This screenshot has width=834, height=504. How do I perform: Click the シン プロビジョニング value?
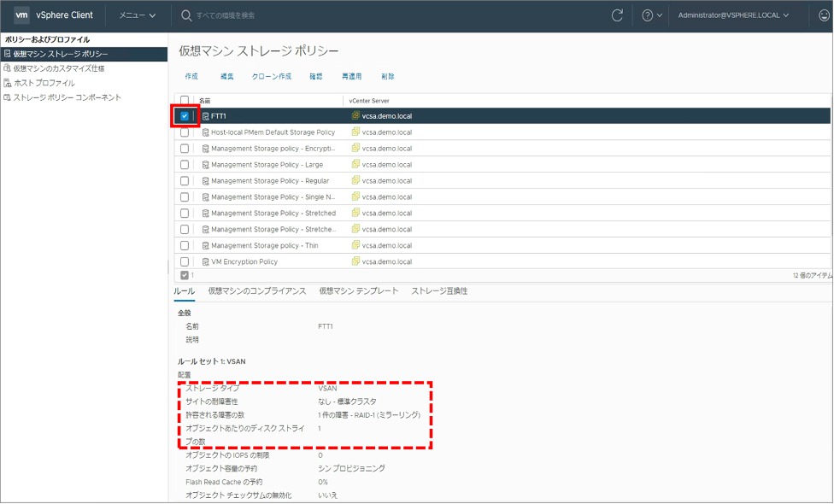351,469
